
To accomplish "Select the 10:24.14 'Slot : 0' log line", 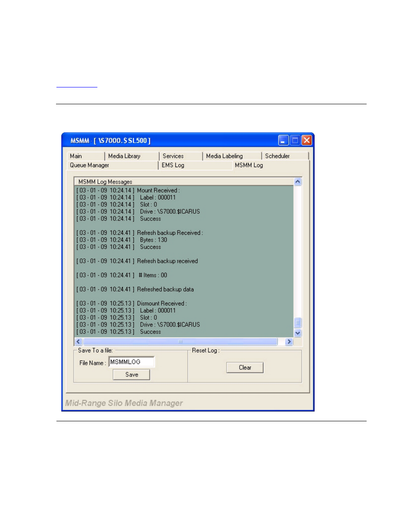I will click(117, 205).
